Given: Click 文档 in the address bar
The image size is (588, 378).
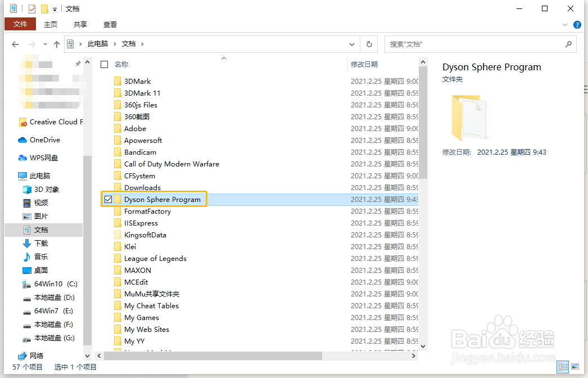Looking at the screenshot, I should coord(129,44).
